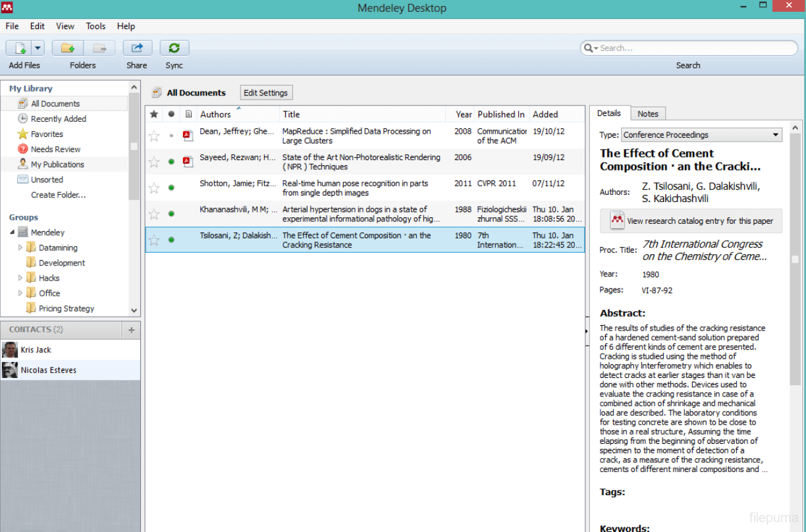Click the Sync library icon
The width and height of the screenshot is (806, 532).
coord(175,48)
